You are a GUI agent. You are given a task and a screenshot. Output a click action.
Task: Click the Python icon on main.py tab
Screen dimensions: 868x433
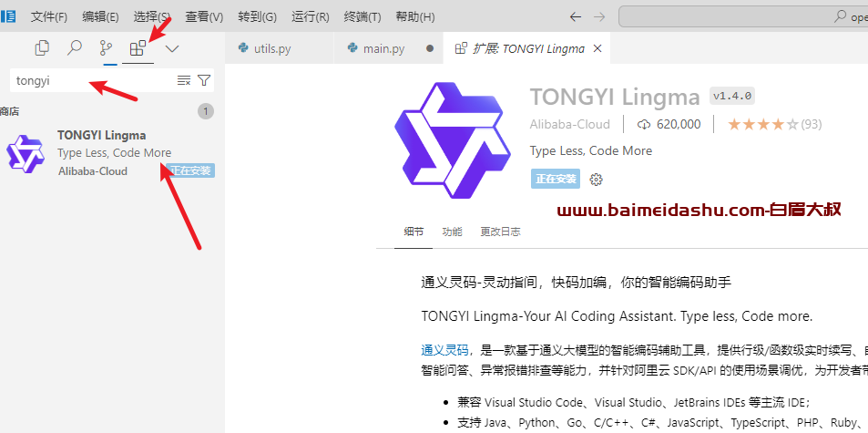point(352,48)
